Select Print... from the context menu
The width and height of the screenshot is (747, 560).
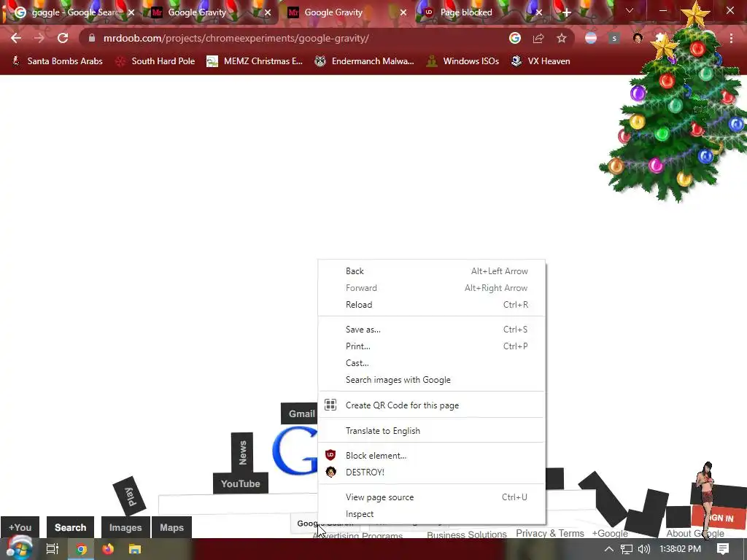tap(431, 346)
